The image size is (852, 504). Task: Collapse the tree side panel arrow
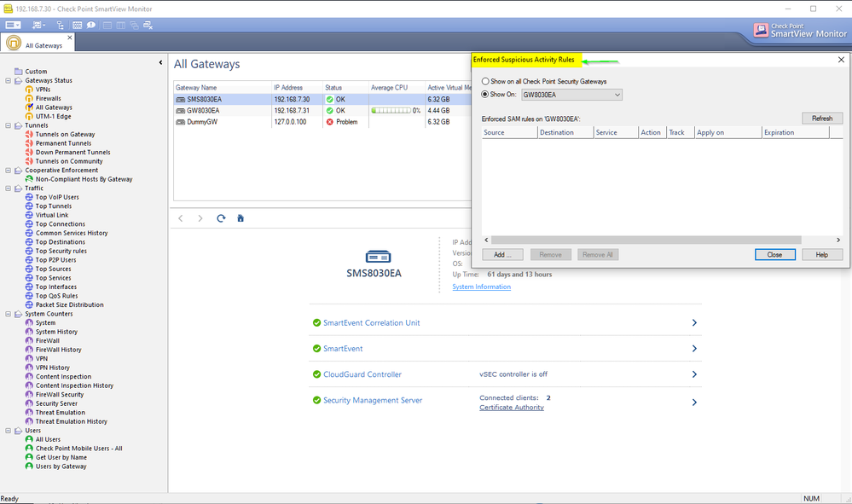[x=160, y=62]
